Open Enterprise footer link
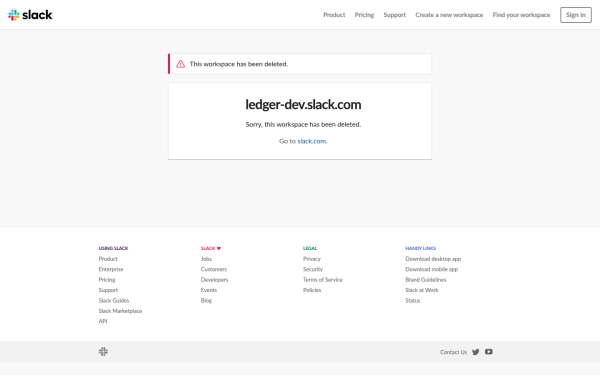The height and width of the screenshot is (375, 600). 111,269
